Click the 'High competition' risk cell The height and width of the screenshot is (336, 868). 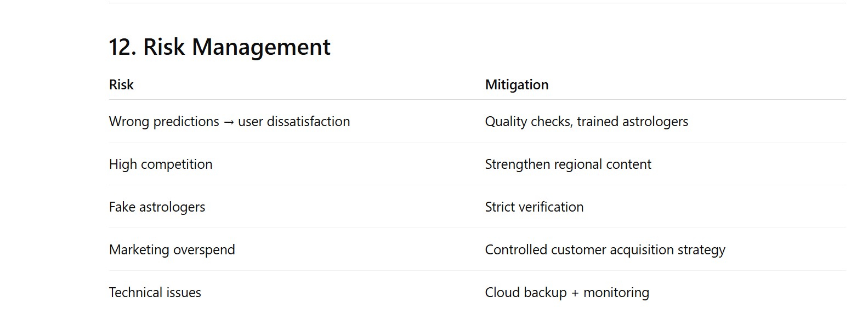tap(161, 164)
